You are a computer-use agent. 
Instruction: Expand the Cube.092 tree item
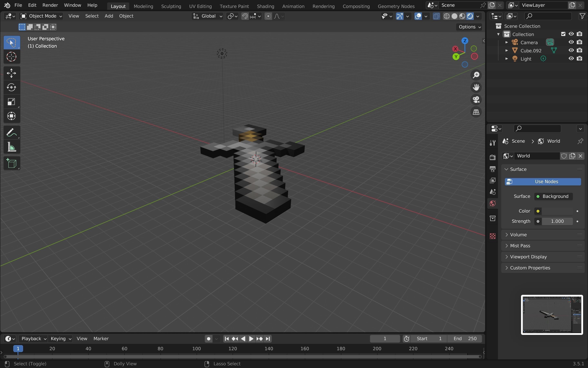507,51
